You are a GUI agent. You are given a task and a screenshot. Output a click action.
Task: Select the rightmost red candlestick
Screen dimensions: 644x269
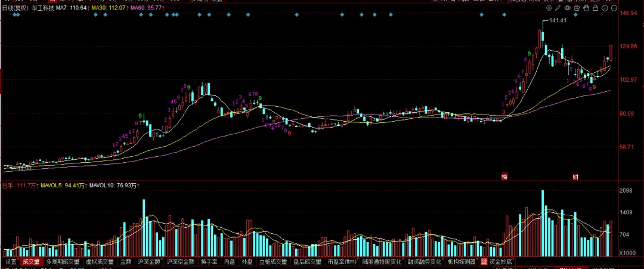pyautogui.click(x=611, y=53)
